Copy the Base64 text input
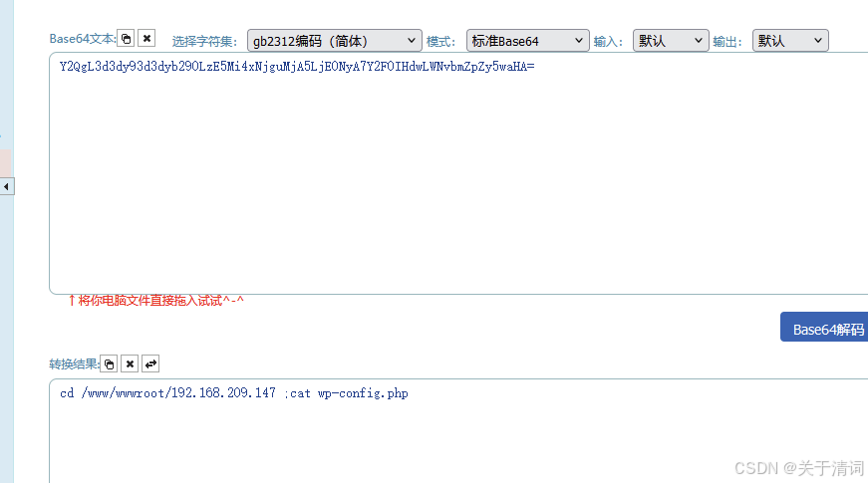 coord(127,39)
